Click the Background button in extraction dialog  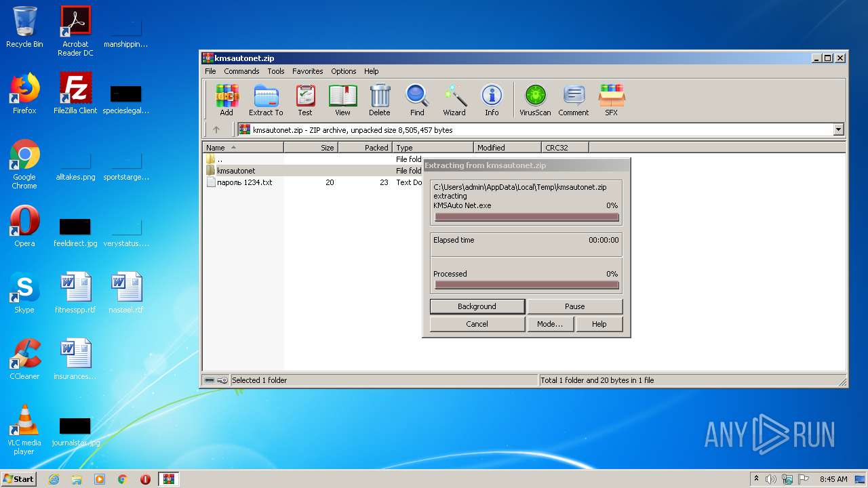click(477, 306)
